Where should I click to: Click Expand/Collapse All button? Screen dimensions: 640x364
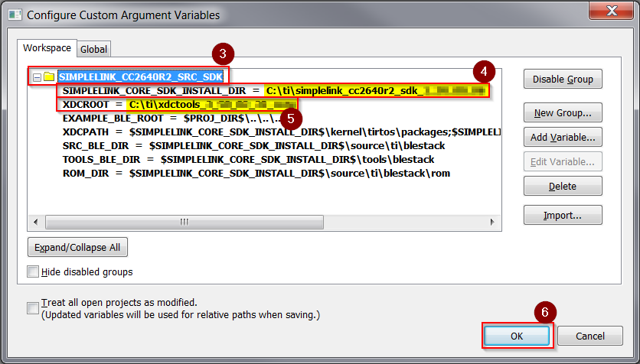coord(77,248)
